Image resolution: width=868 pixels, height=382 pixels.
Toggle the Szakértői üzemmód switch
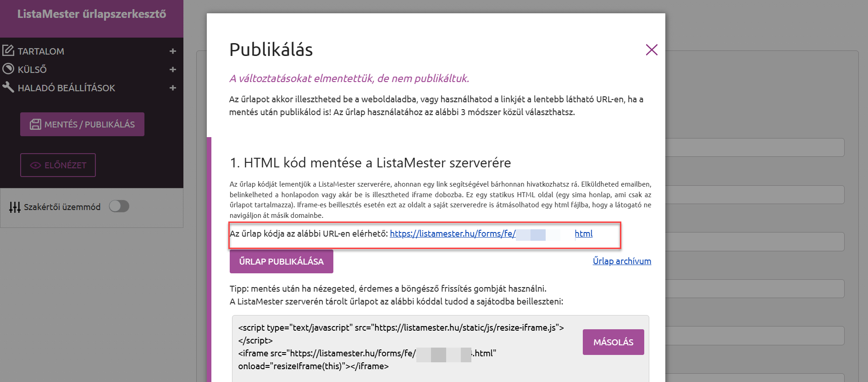(119, 206)
